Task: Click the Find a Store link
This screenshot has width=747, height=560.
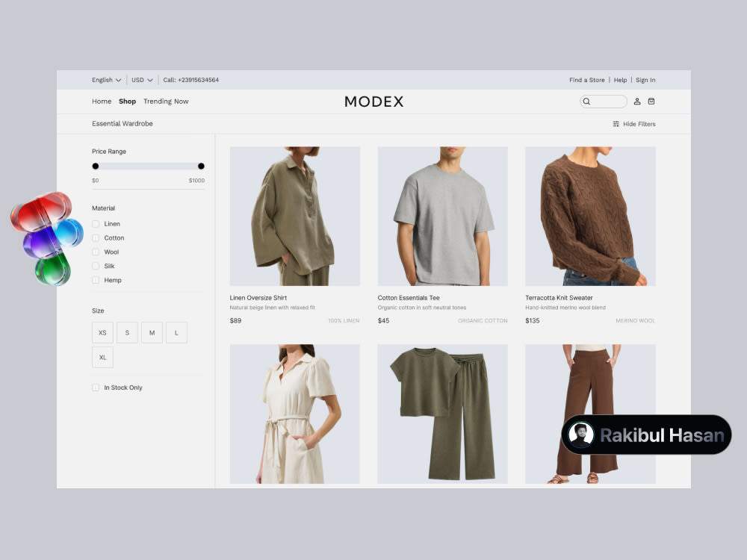Action: coord(587,80)
